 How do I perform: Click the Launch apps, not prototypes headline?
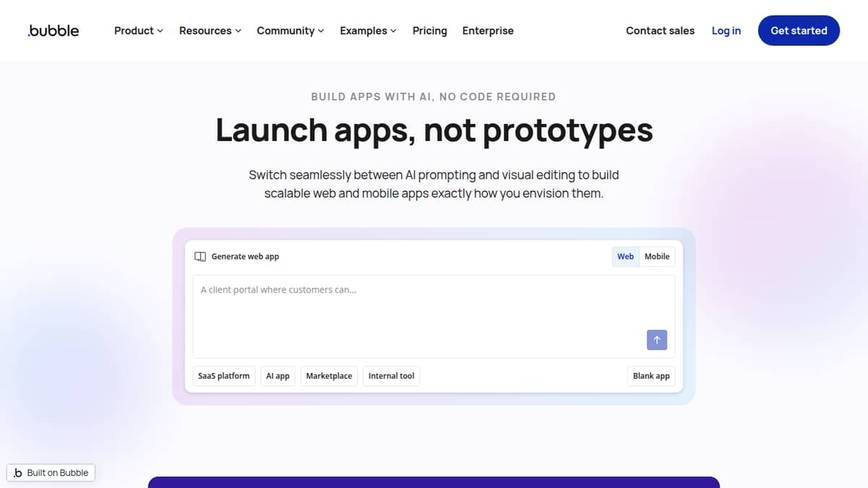click(434, 130)
